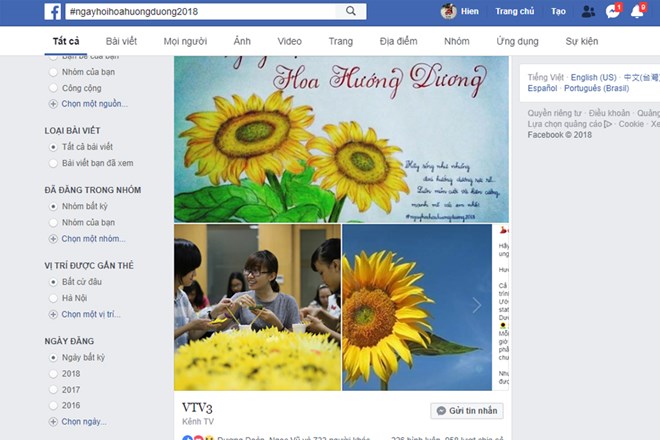Image resolution: width=660 pixels, height=440 pixels.
Task: Switch to Địa điểm tab
Action: pos(398,41)
